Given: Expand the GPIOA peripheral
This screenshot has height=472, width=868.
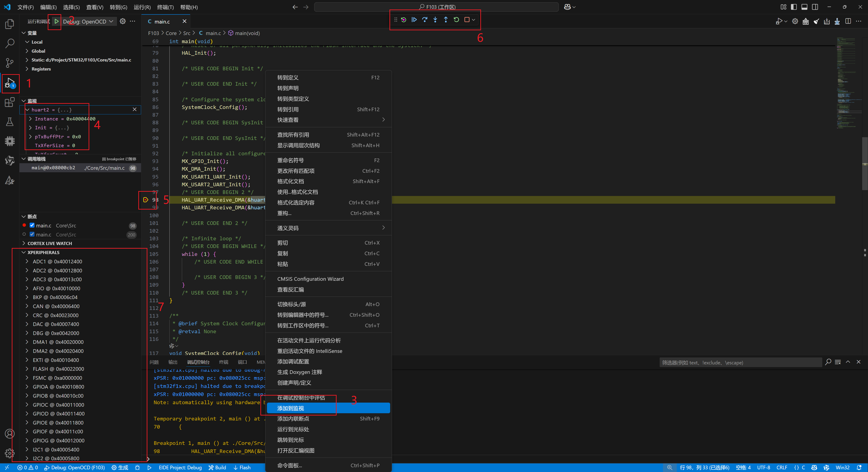Looking at the screenshot, I should [27, 387].
